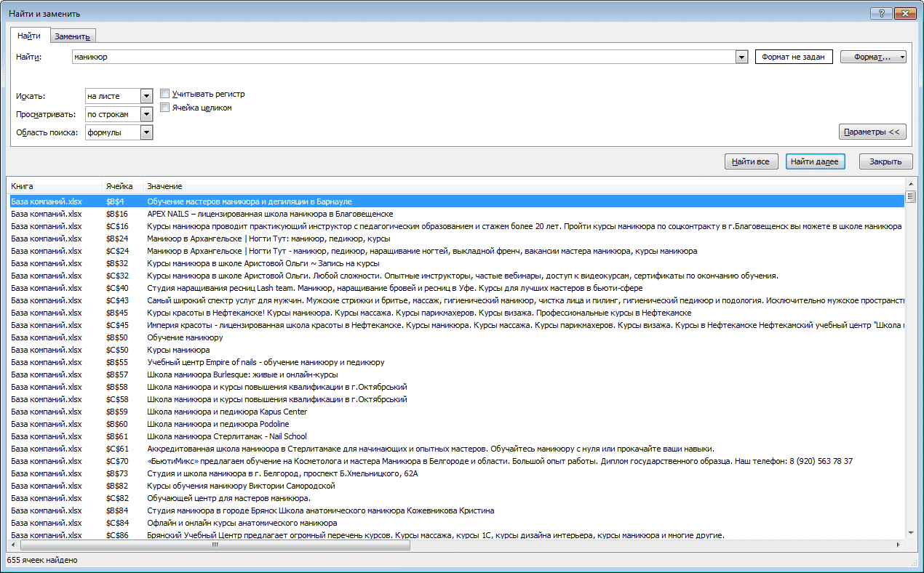Image resolution: width=924 pixels, height=573 pixels.
Task: Select the result row for cell $C$45
Action: click(x=457, y=325)
